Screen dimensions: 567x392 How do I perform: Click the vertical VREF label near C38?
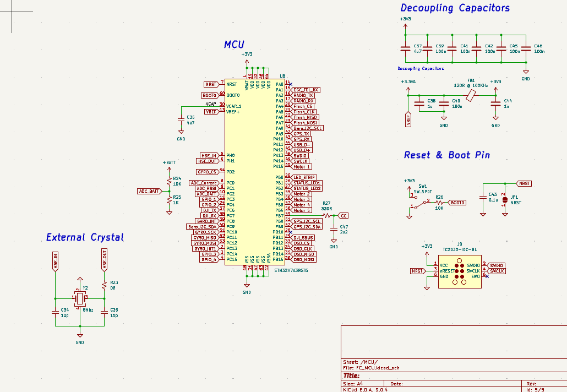click(x=408, y=119)
